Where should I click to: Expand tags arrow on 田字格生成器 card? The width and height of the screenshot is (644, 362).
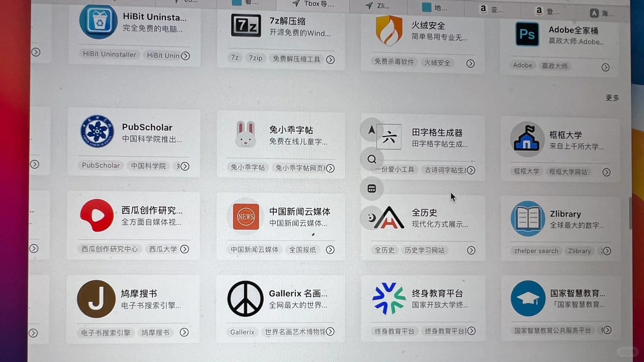click(x=471, y=170)
